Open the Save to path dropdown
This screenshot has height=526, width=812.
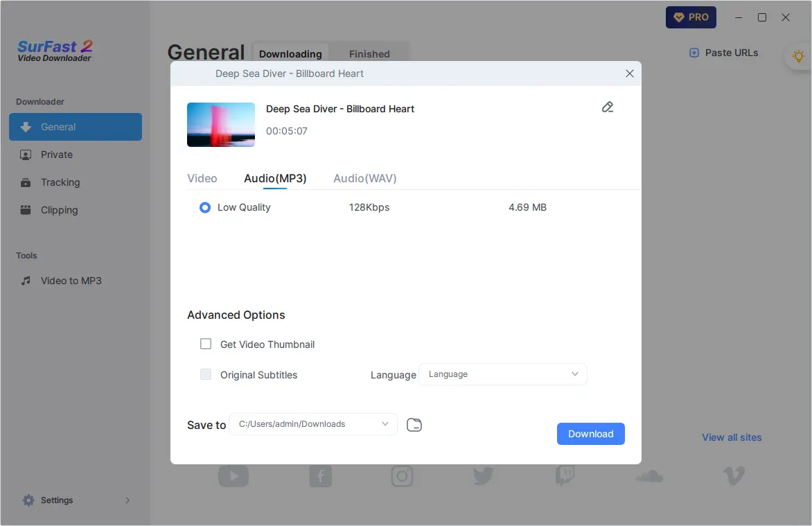tap(312, 424)
